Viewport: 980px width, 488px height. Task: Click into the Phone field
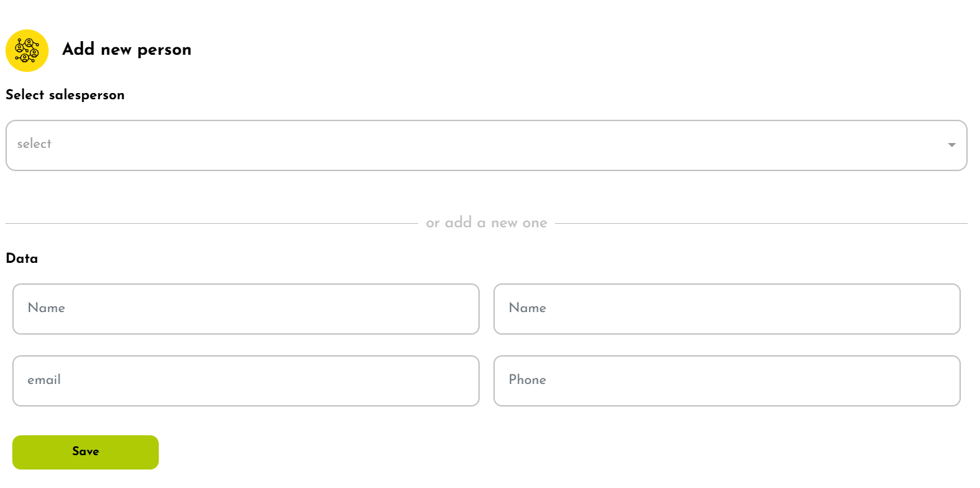click(727, 381)
